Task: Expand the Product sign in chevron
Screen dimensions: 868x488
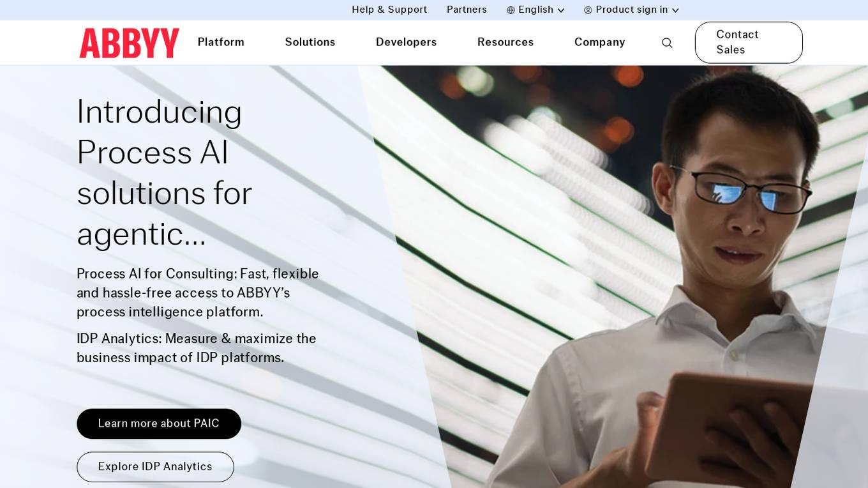Action: tap(675, 10)
